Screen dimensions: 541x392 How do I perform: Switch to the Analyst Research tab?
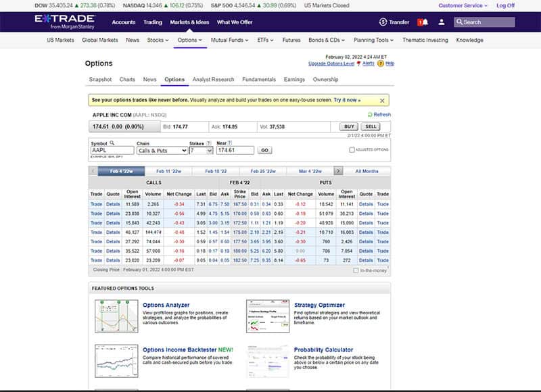(213, 80)
